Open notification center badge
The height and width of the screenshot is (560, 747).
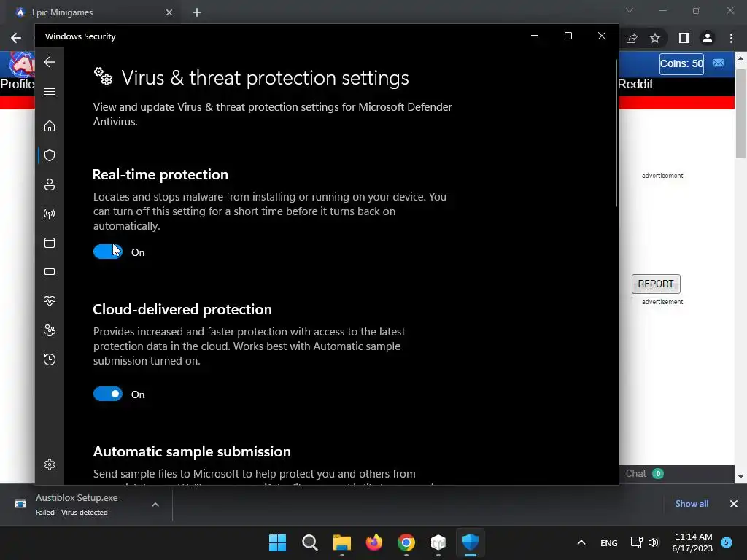point(727,542)
